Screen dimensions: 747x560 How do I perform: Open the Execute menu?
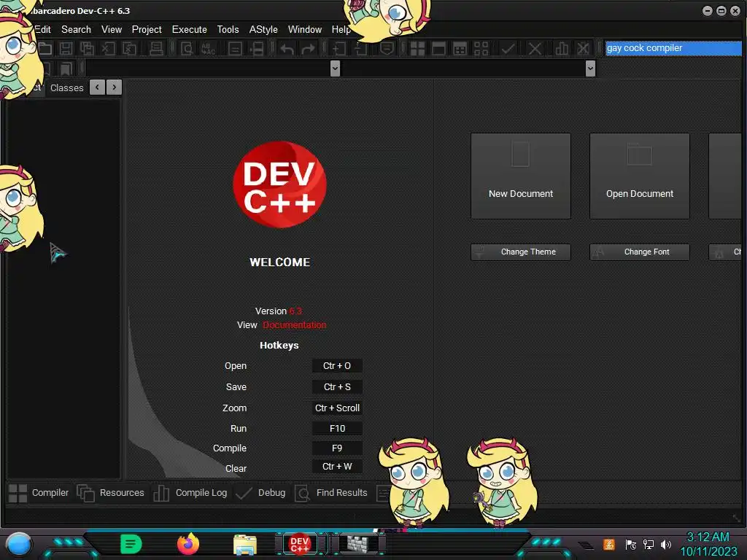[189, 29]
